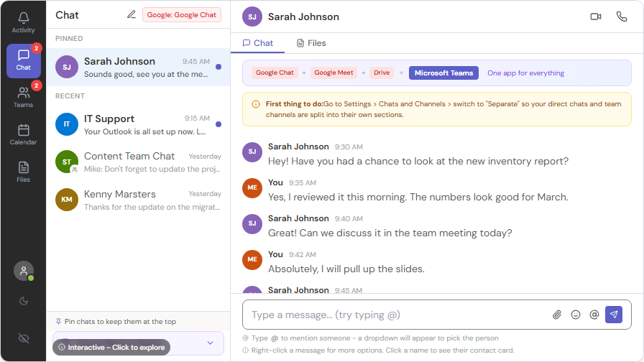Click the message about the team meeting today
The width and height of the screenshot is (644, 362).
pyautogui.click(x=390, y=233)
